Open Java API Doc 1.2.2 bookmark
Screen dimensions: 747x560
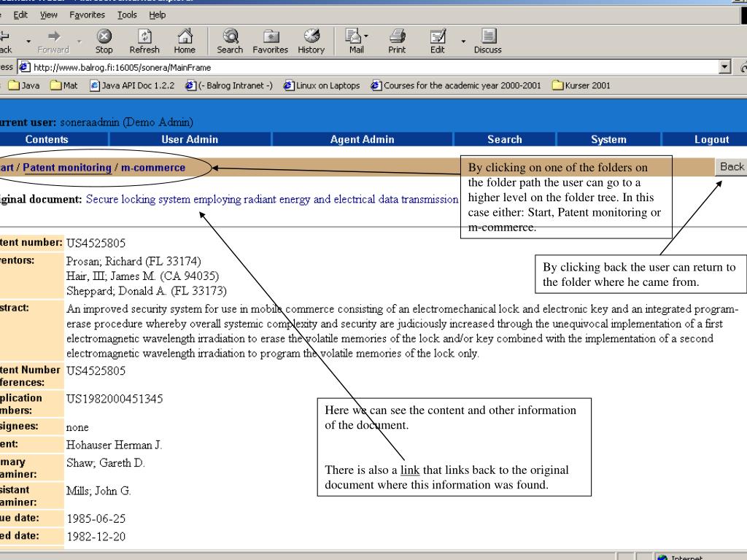(133, 86)
